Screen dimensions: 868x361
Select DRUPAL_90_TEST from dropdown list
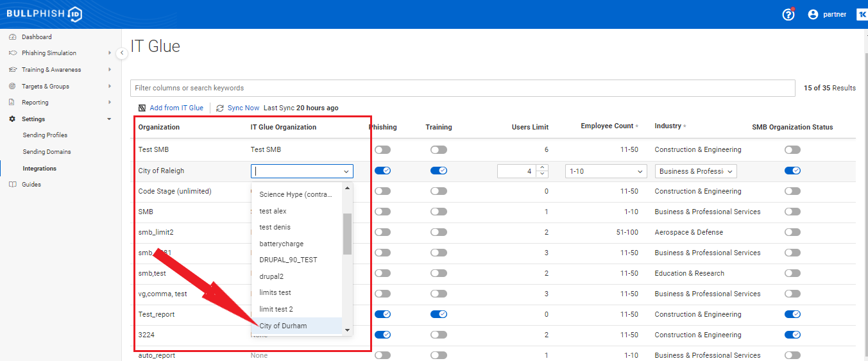pyautogui.click(x=297, y=260)
